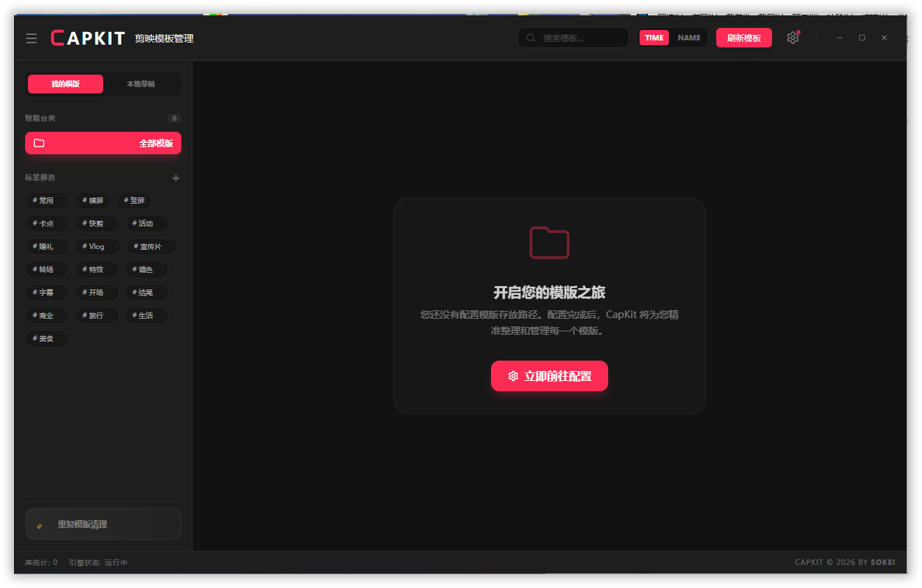The image size is (922, 588).
Task: Click the 立即前往配置 button
Action: tap(550, 376)
